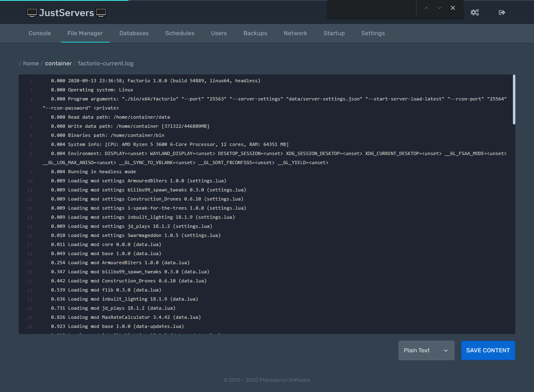The height and width of the screenshot is (392, 534).
Task: View the Users tab
Action: click(219, 33)
